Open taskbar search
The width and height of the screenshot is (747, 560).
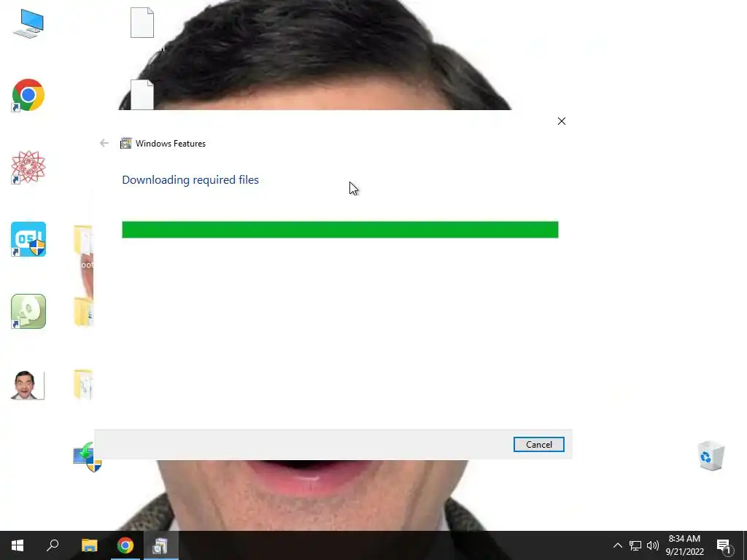(x=53, y=545)
